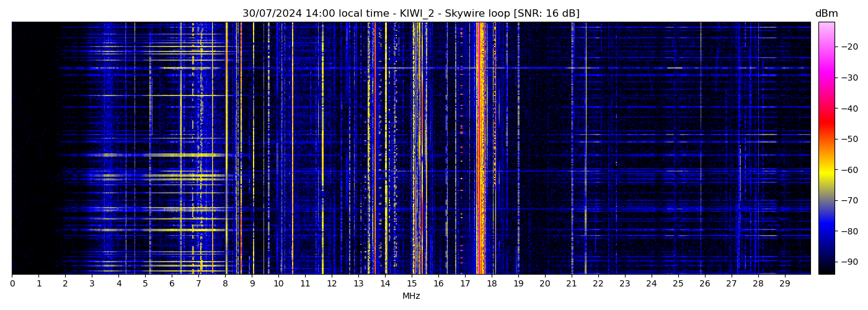This screenshot has width=868, height=310.
Task: Click the 14 MHz axis tick label
Action: pos(385,284)
